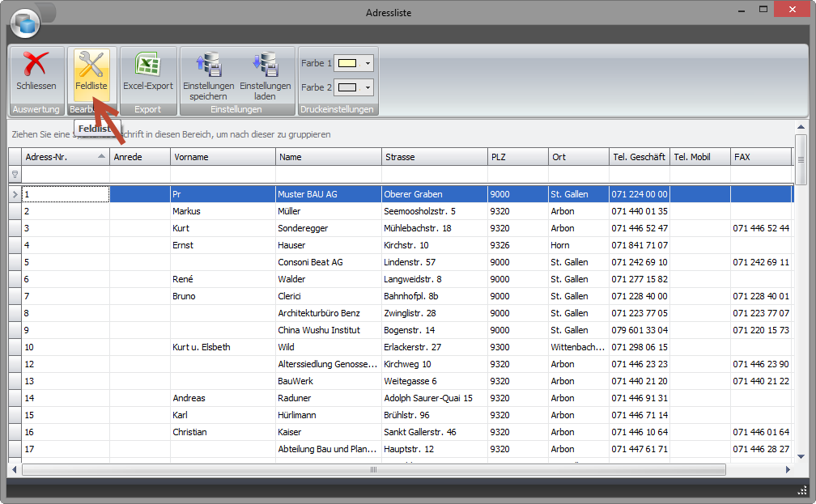Click Einstellungen laden database icon
The height and width of the screenshot is (504, 816).
tap(265, 65)
